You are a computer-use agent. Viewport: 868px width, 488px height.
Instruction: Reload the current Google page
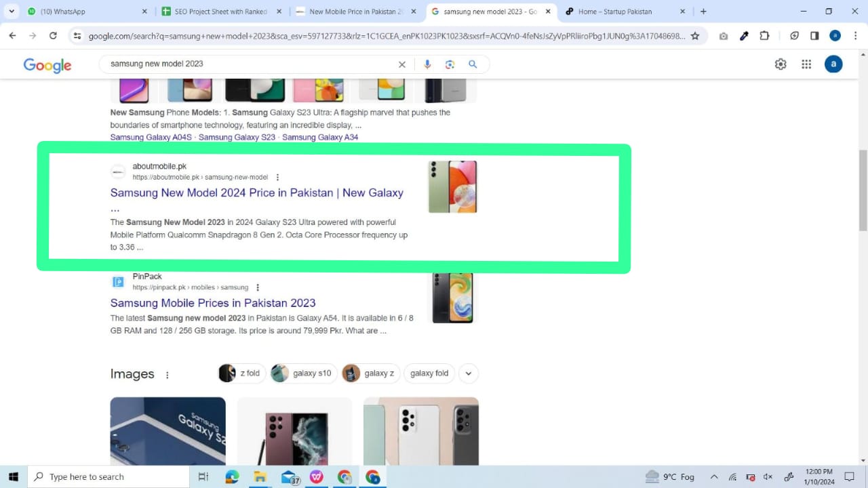[x=53, y=36]
